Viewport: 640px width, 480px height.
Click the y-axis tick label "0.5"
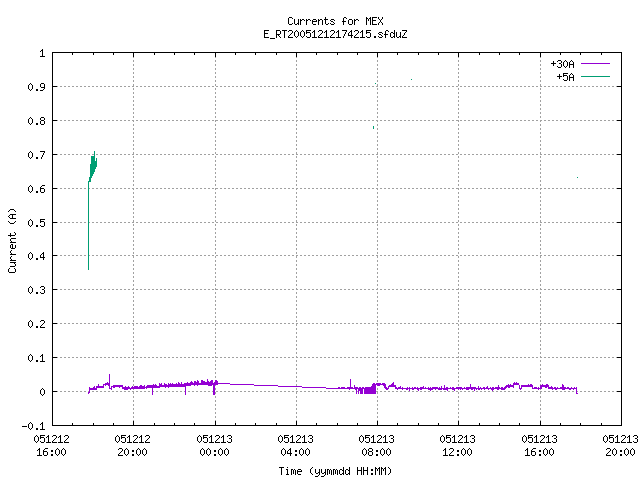tap(36, 223)
